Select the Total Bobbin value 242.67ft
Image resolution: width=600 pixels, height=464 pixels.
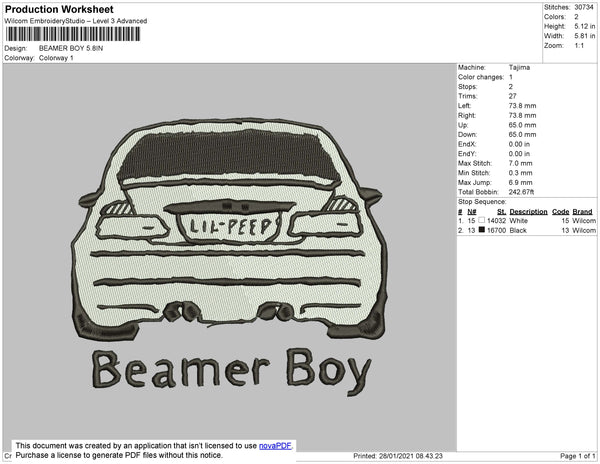click(x=521, y=192)
